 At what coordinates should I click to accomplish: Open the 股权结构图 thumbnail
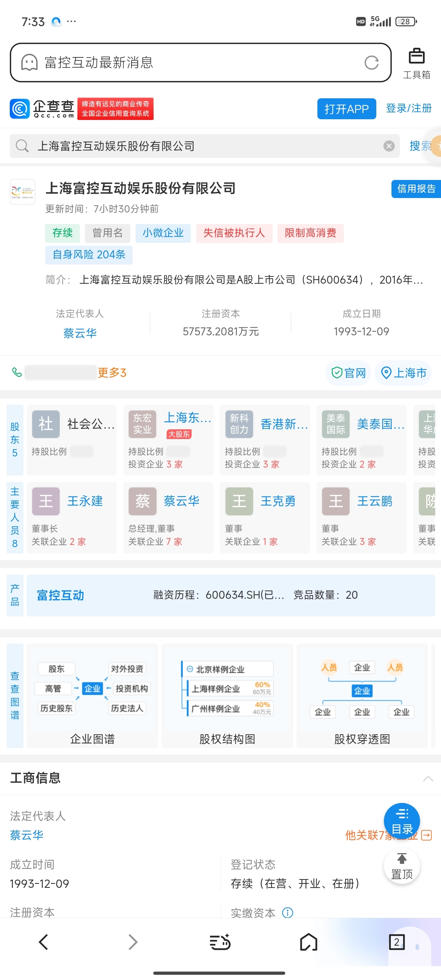pyautogui.click(x=227, y=696)
